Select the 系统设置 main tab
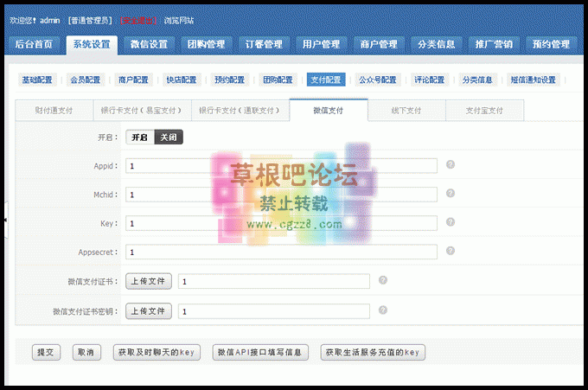 point(92,45)
